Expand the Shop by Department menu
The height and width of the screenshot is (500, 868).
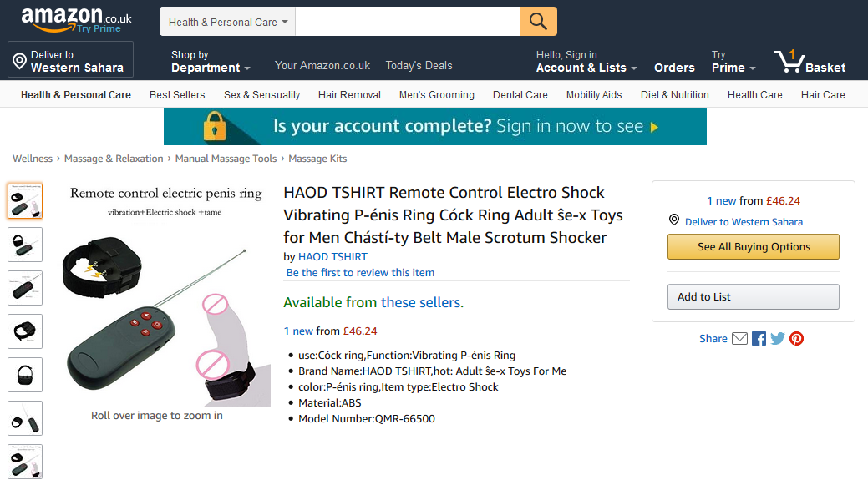click(x=211, y=62)
